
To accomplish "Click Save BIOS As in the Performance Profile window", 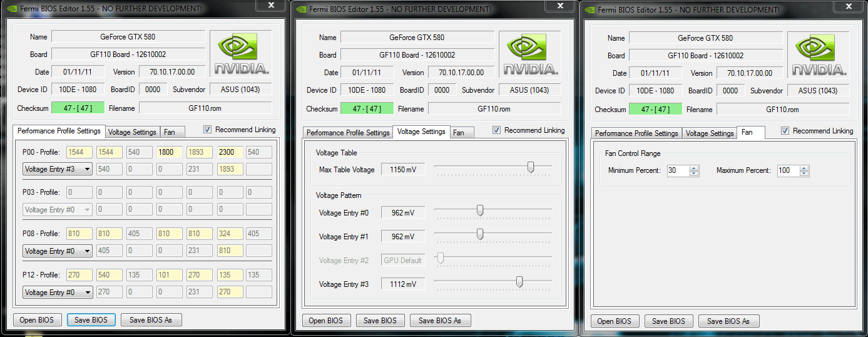I will click(x=151, y=319).
